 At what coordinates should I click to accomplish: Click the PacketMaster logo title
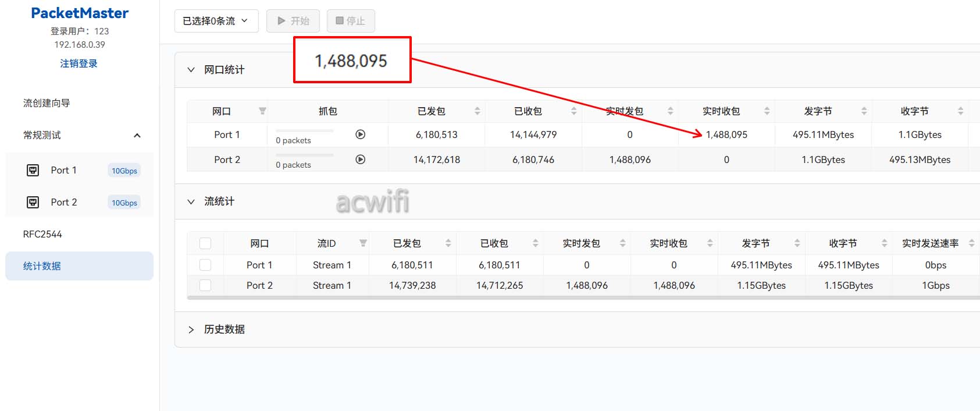pyautogui.click(x=80, y=13)
